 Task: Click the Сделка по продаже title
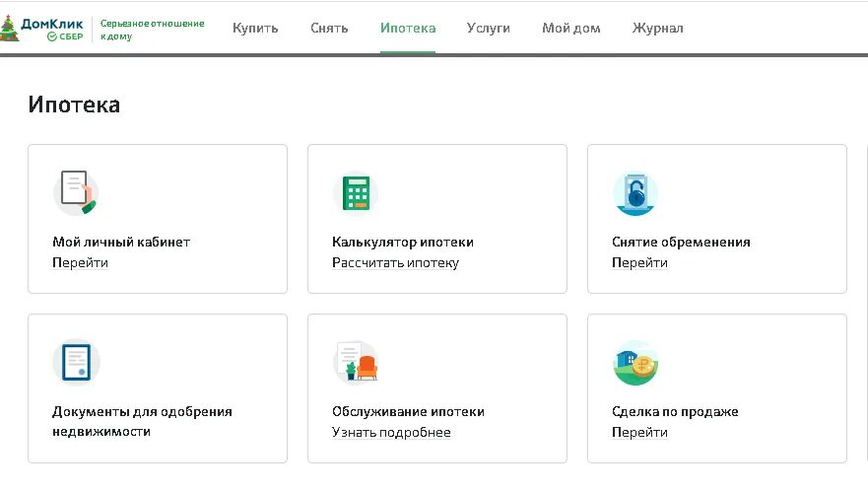pyautogui.click(x=675, y=411)
